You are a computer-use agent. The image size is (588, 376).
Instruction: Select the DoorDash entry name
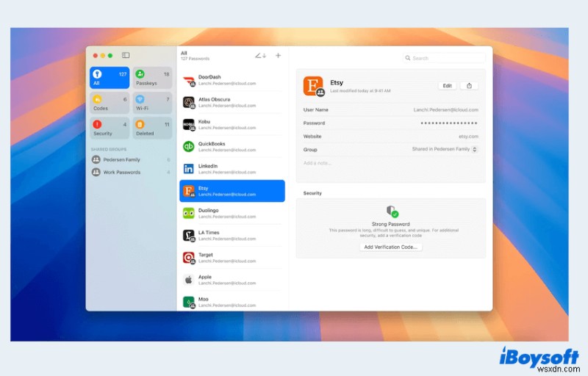(209, 77)
